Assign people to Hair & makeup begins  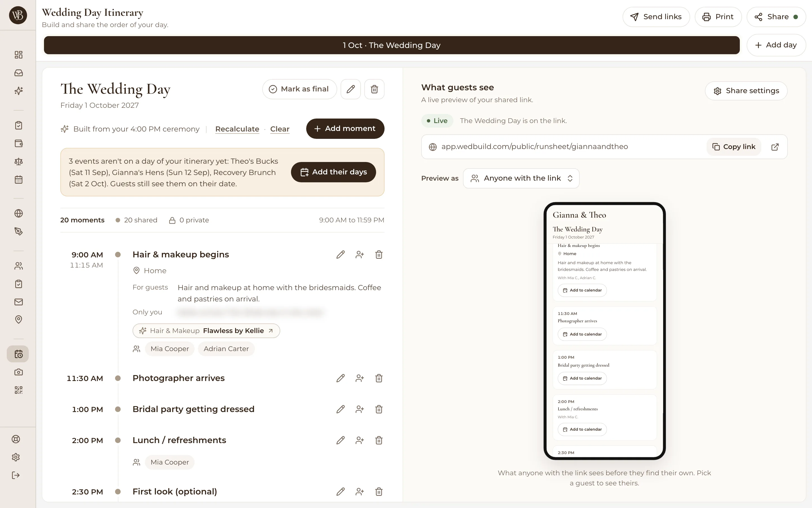(360, 255)
